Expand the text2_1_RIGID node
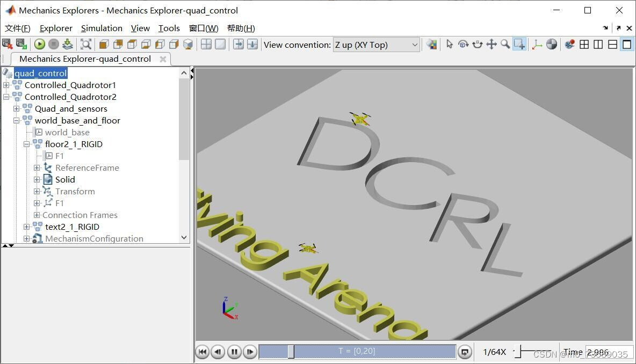This screenshot has height=364, width=636. [x=26, y=227]
